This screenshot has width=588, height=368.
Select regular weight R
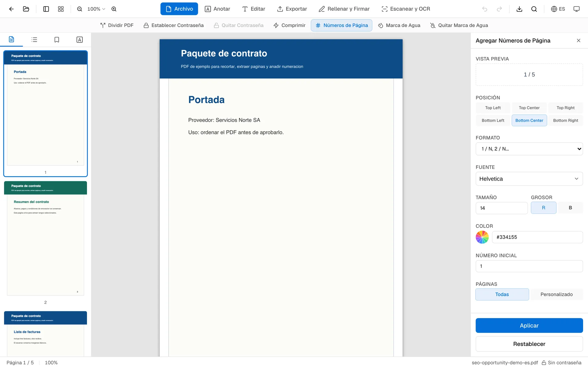click(x=544, y=208)
